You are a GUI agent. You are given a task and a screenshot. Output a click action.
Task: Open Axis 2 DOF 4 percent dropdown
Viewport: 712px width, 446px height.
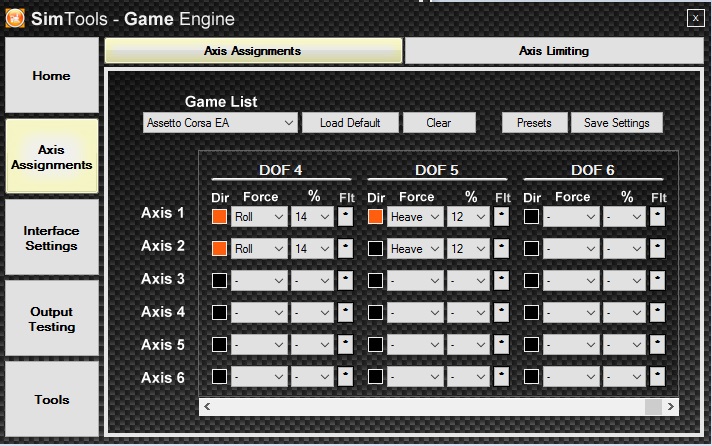(312, 248)
